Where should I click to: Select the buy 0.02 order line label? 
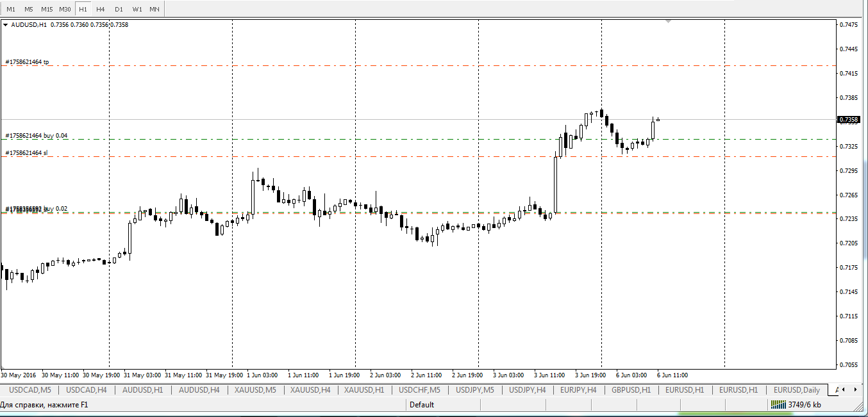point(37,209)
